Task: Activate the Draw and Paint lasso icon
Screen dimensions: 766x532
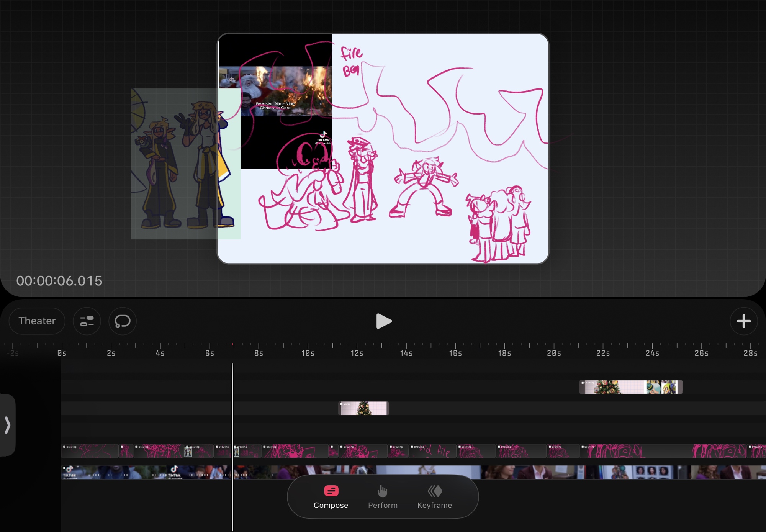Action: pyautogui.click(x=123, y=321)
